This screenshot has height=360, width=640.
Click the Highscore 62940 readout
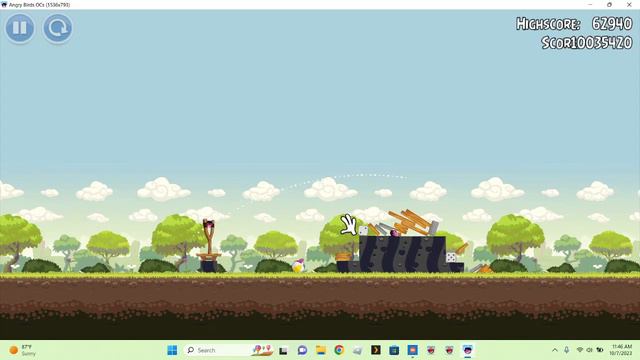tap(574, 24)
